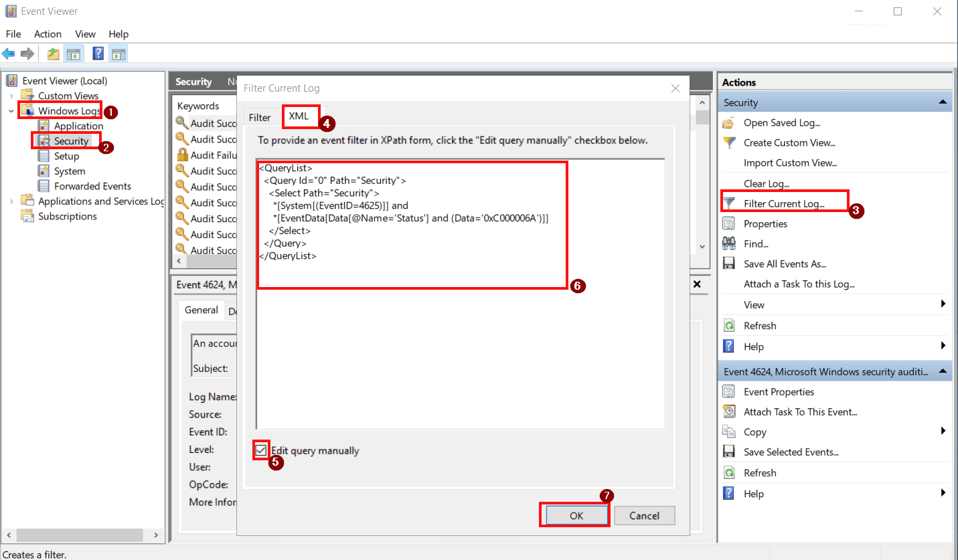Screen dimensions: 958x560
Task: Select the Open Saved Log icon
Action: (x=728, y=122)
